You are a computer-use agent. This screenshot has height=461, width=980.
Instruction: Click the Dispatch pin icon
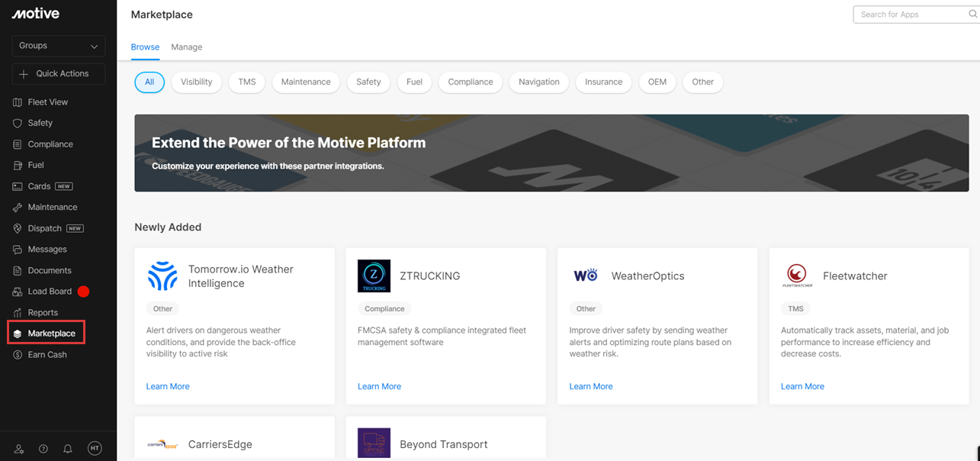pos(18,228)
